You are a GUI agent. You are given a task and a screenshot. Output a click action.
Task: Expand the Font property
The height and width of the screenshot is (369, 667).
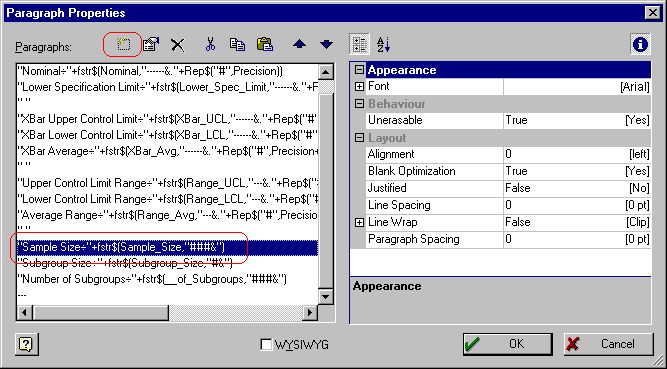coord(359,86)
